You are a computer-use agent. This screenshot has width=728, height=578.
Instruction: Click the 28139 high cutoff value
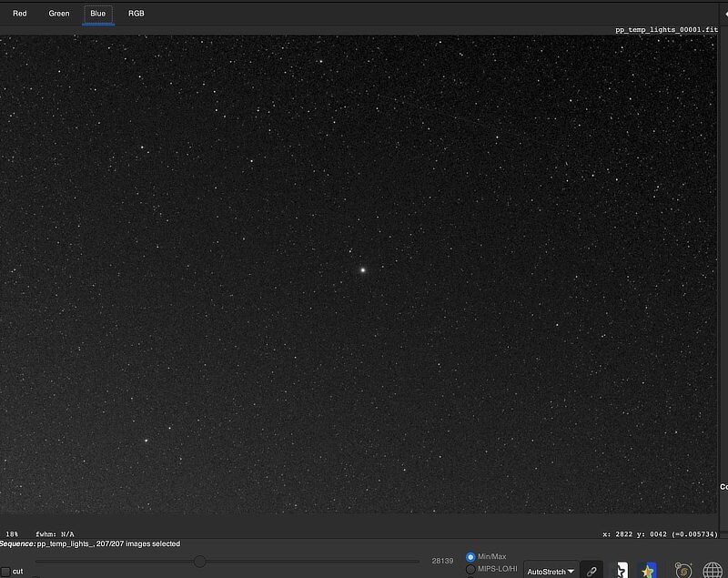[x=442, y=561]
